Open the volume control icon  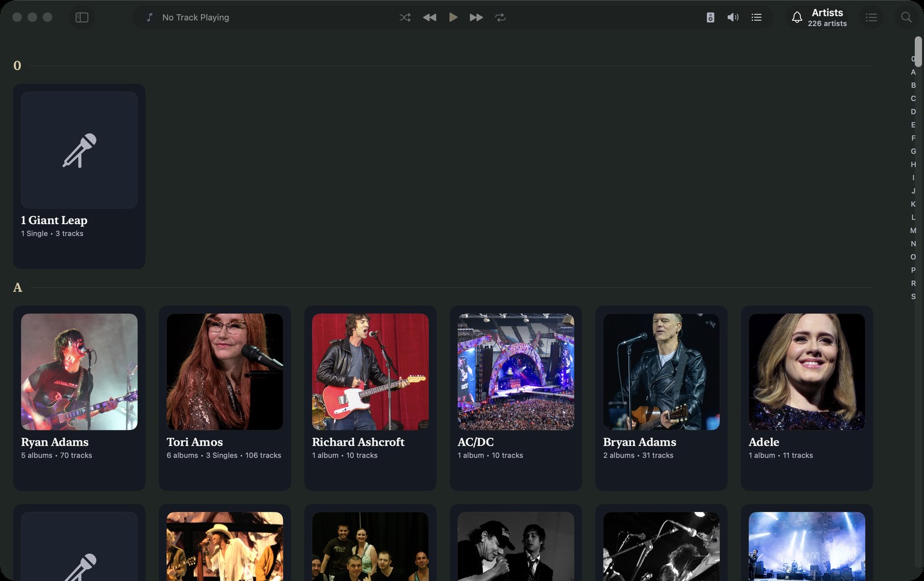pos(733,17)
